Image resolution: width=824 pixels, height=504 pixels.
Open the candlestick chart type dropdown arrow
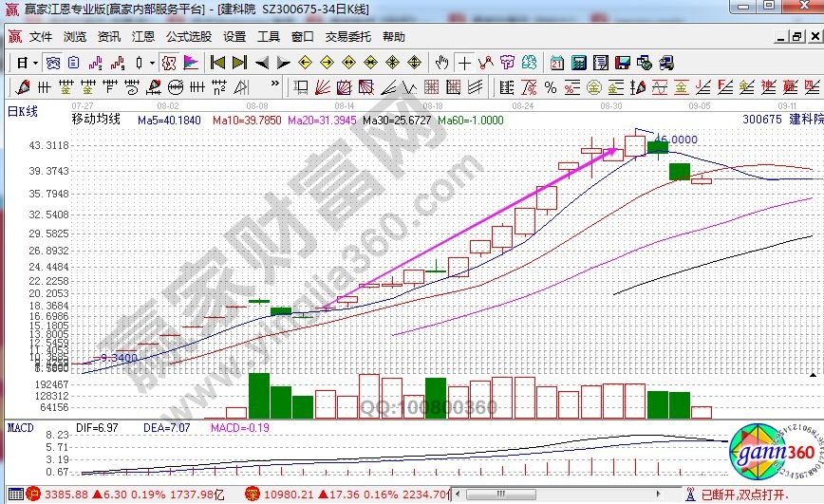(x=152, y=63)
